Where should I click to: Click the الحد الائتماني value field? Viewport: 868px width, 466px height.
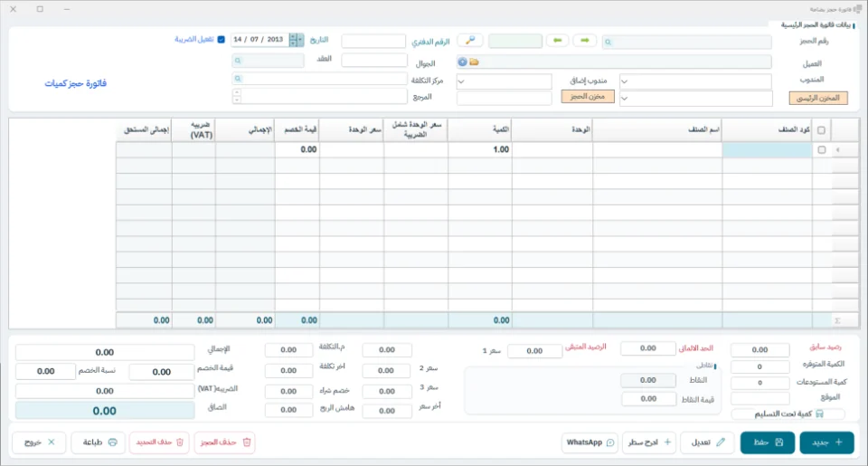pos(647,348)
